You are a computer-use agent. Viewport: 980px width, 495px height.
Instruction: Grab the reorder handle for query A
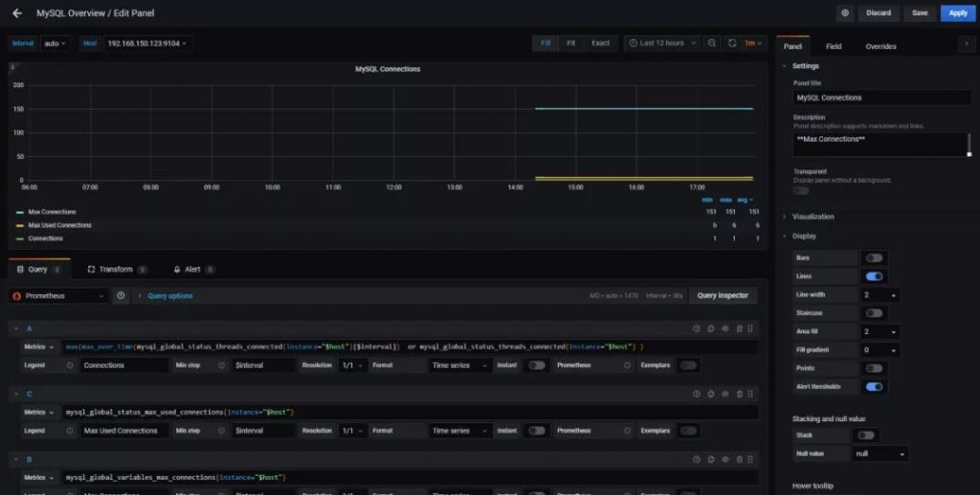[750, 328]
